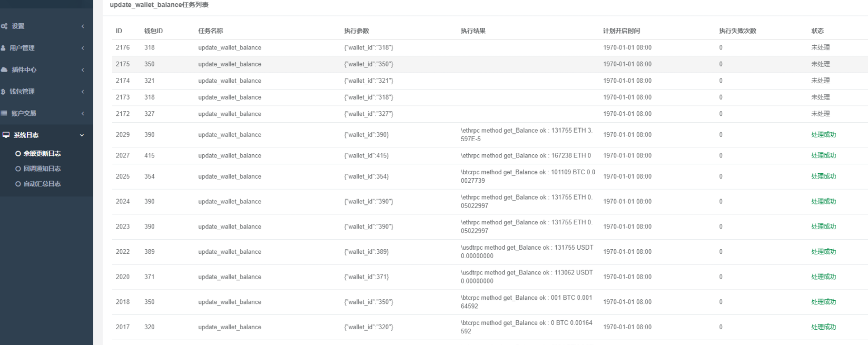The height and width of the screenshot is (345, 868).
Task: Click the cloud icon beside 插件中心
Action: coord(5,70)
